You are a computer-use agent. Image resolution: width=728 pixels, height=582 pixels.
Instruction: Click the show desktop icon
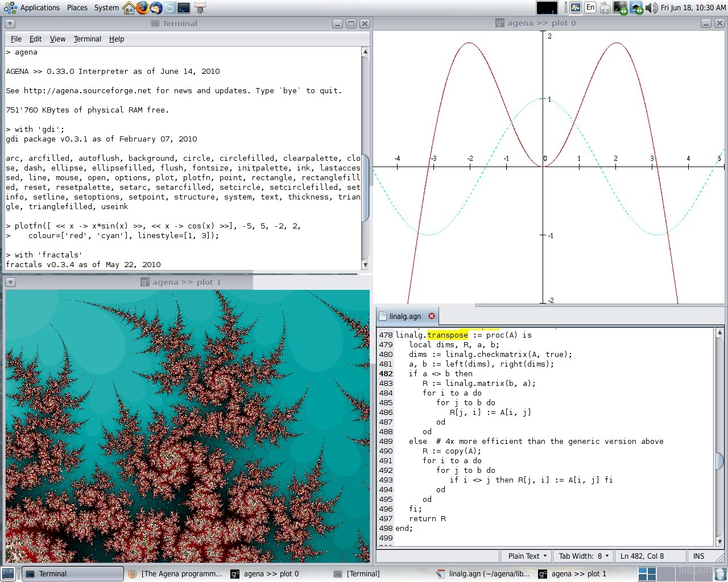[x=8, y=574]
